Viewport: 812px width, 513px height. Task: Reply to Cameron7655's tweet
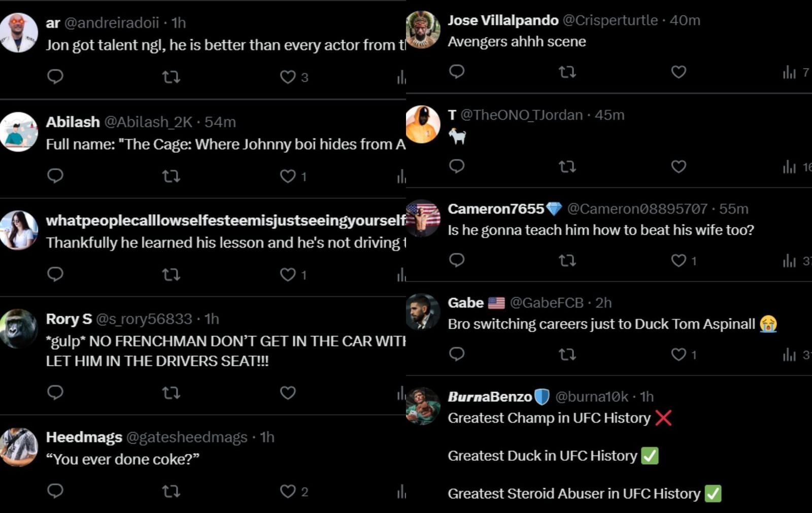pos(457,260)
